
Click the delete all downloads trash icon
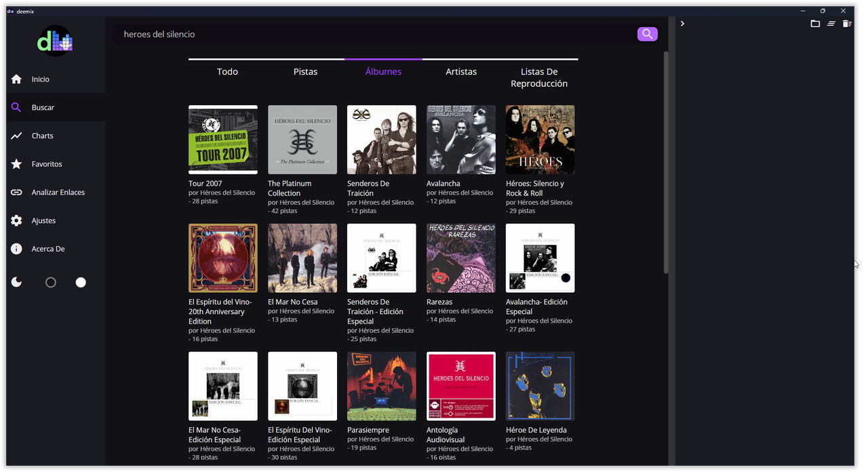coord(847,24)
